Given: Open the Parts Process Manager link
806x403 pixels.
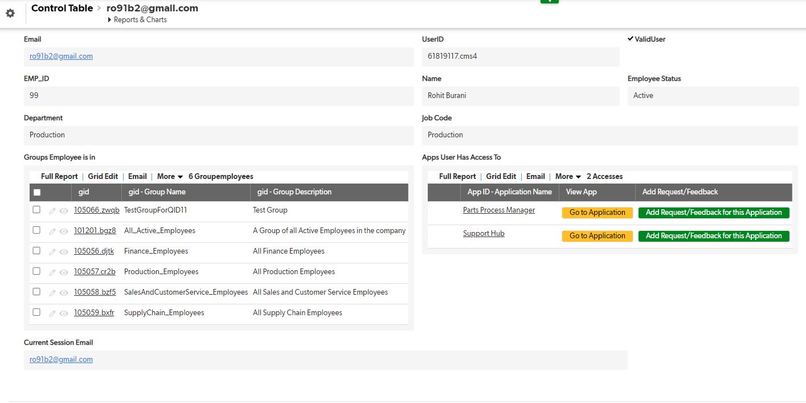Looking at the screenshot, I should click(499, 210).
